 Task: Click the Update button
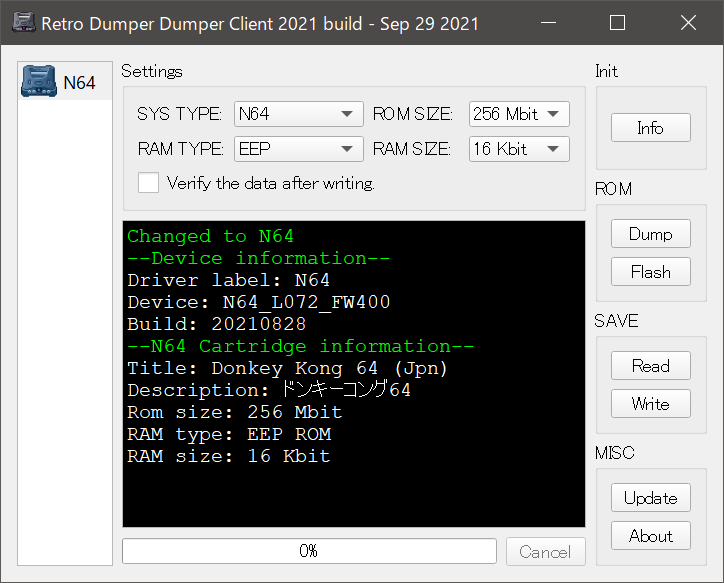click(651, 498)
